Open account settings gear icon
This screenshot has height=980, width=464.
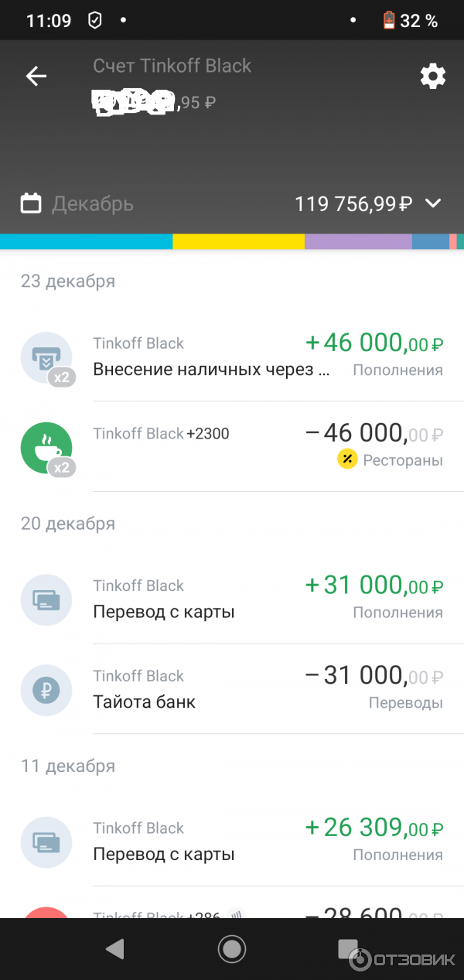tap(432, 76)
